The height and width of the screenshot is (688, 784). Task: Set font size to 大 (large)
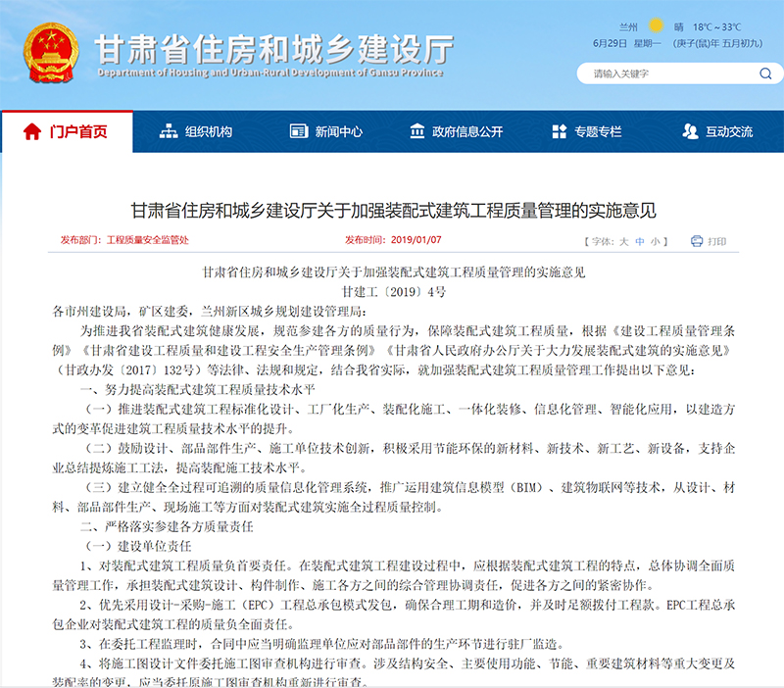tap(622, 240)
